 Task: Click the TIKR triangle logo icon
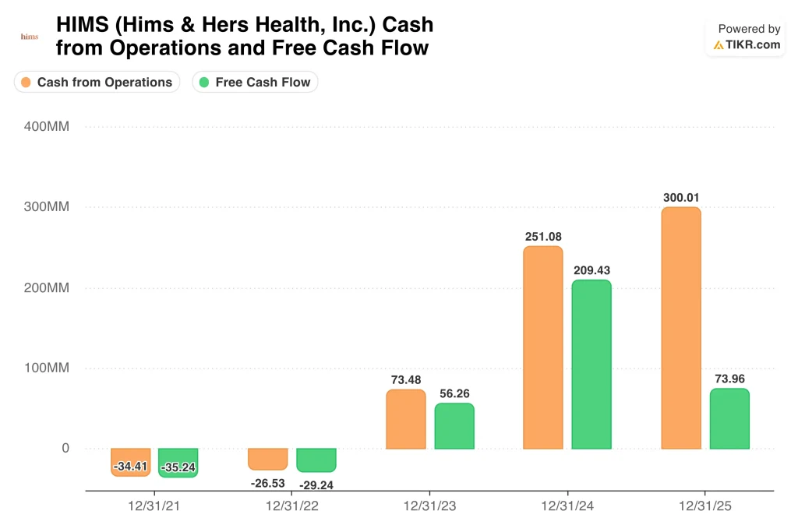719,45
